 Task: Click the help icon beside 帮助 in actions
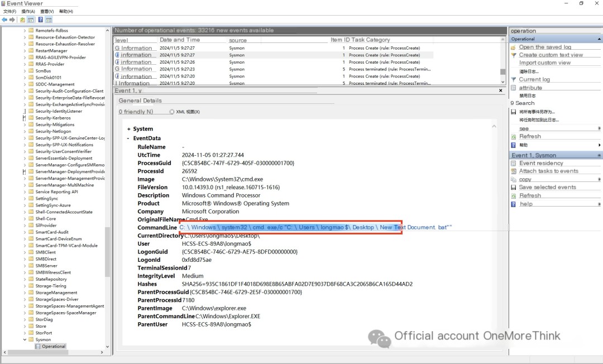(x=514, y=145)
